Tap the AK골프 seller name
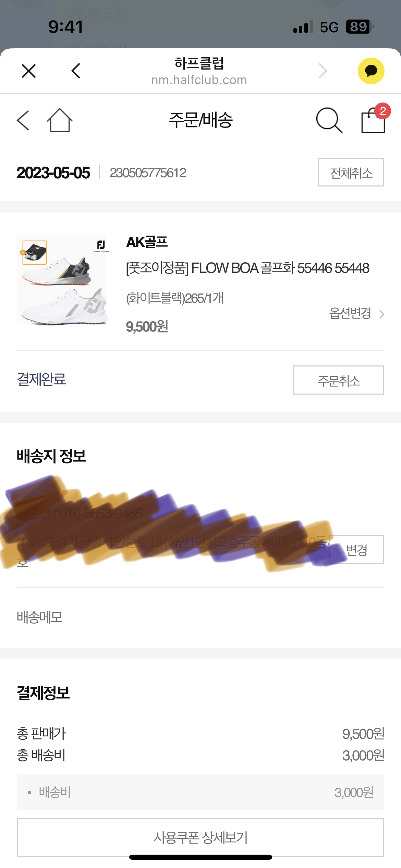401x868 pixels. pos(147,242)
